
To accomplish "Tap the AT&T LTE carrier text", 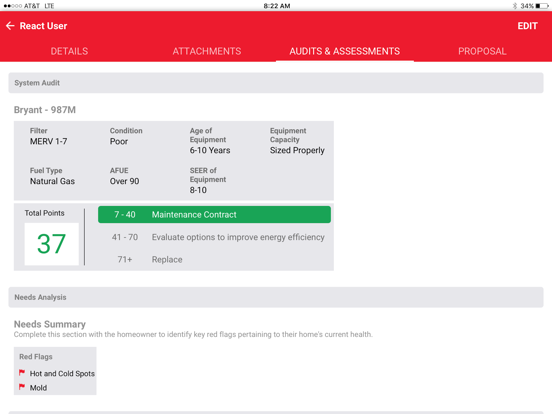I will click(39, 6).
